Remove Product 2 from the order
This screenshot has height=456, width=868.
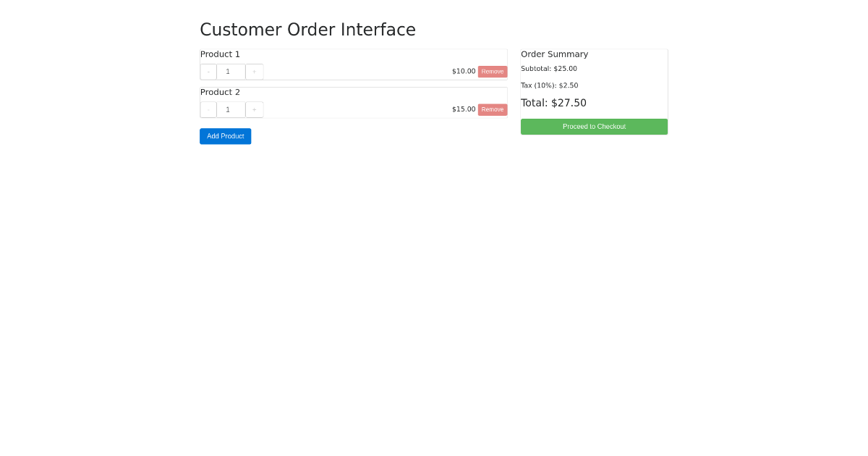[x=492, y=109]
